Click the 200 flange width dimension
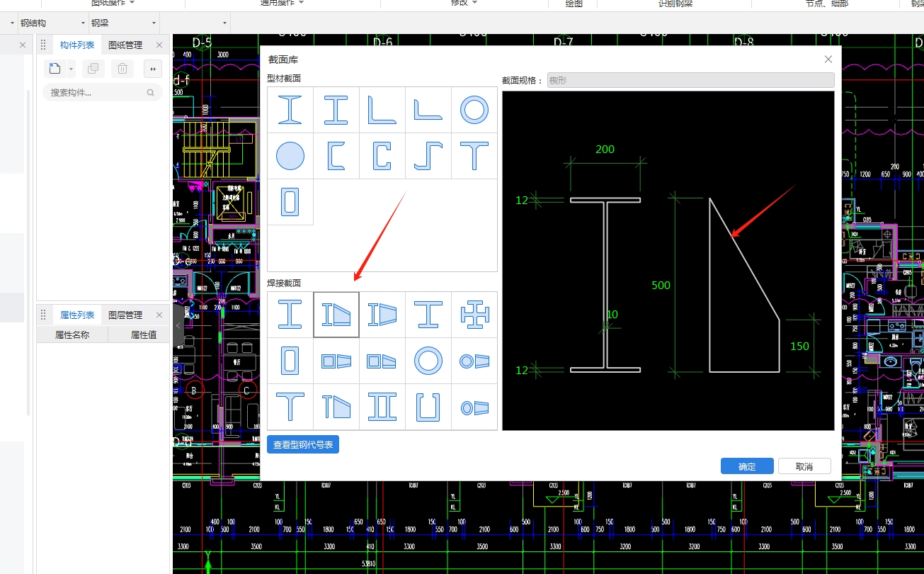This screenshot has height=574, width=924. (x=605, y=150)
